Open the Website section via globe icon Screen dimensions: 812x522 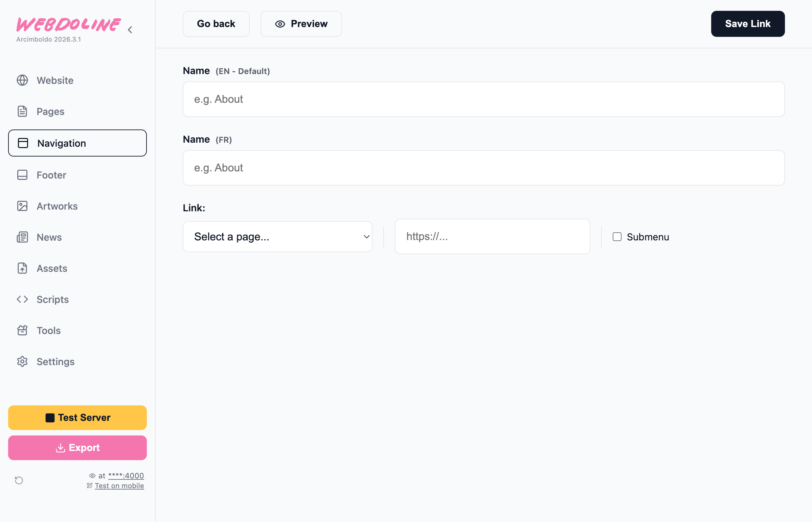pyautogui.click(x=22, y=80)
